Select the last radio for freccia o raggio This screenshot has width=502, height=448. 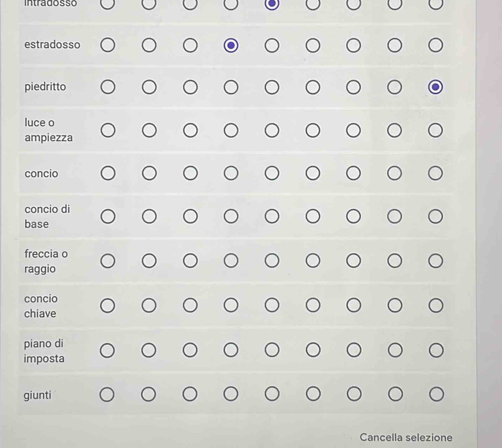(x=436, y=261)
